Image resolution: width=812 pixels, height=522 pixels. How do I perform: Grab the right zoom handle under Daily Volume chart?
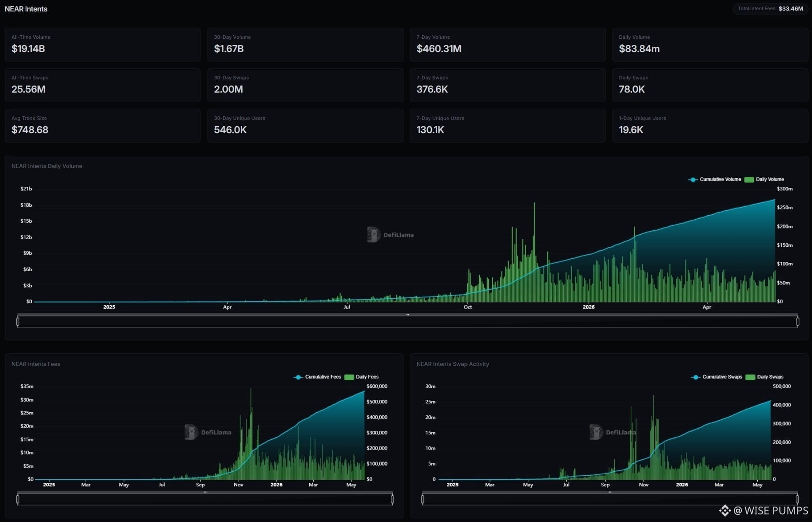click(797, 322)
